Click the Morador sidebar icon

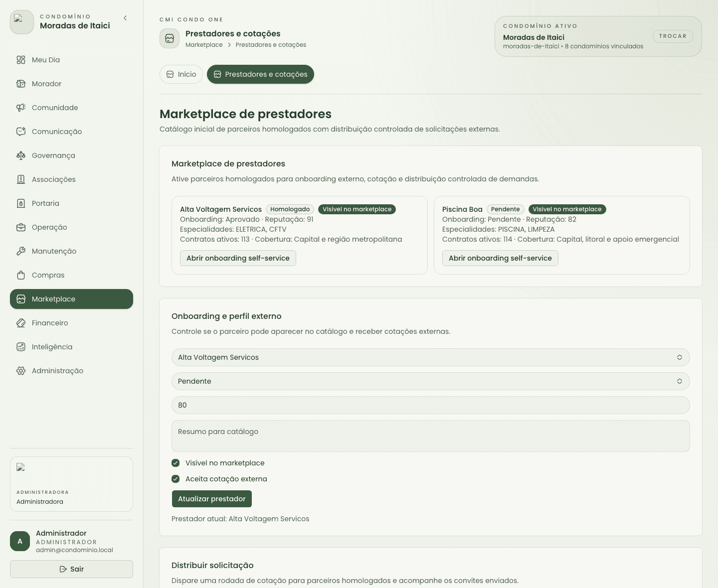click(21, 84)
